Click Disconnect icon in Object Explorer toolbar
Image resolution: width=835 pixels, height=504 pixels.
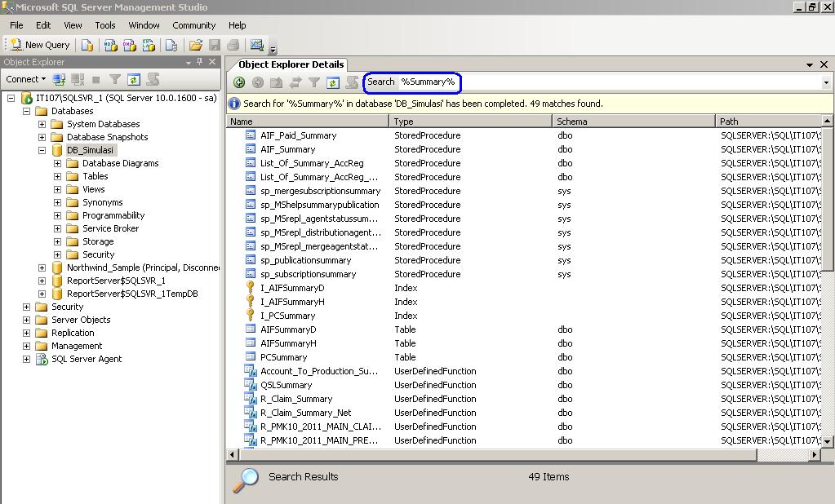[x=78, y=80]
